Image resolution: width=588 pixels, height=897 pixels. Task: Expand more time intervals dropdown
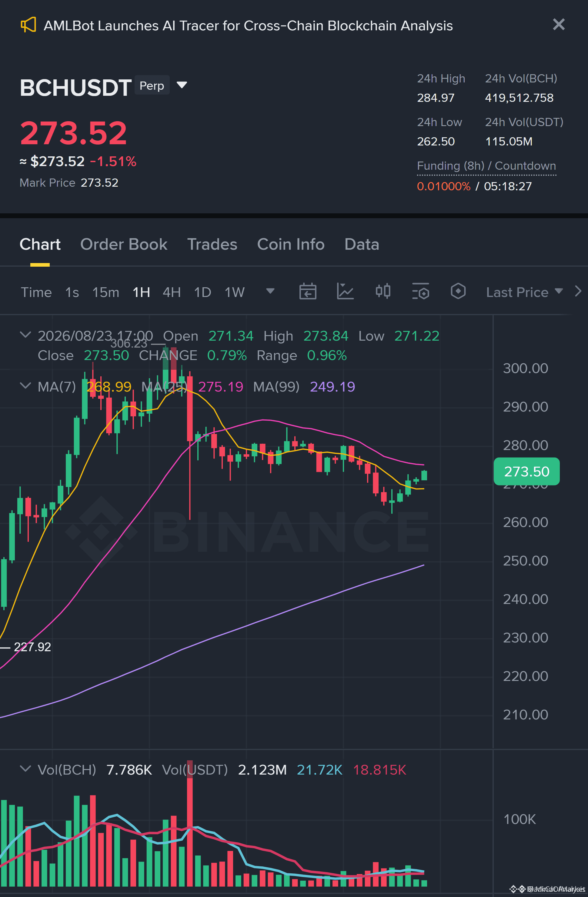coord(270,291)
